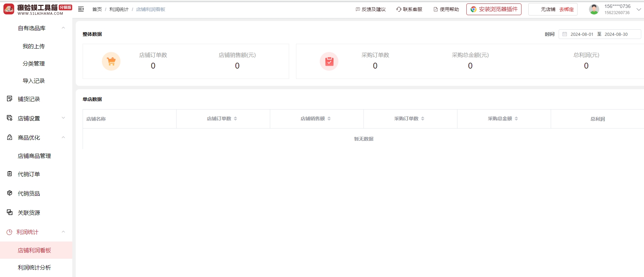
Task: Click the start date field 2024-08-01
Action: (581, 34)
